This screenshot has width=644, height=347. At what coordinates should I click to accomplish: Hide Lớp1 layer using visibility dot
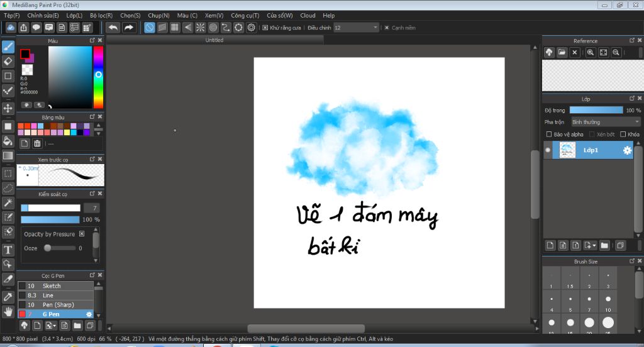pyautogui.click(x=548, y=150)
